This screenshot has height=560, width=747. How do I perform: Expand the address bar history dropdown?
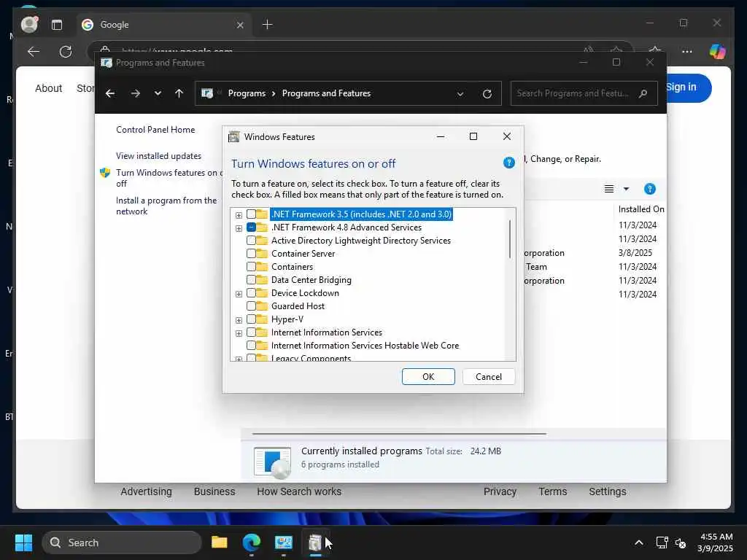pos(460,94)
